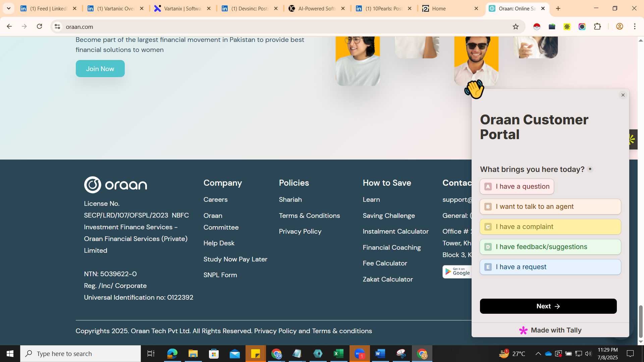Image resolution: width=644 pixels, height=362 pixels.
Task: Click the Made with Tally link
Action: coord(550,330)
